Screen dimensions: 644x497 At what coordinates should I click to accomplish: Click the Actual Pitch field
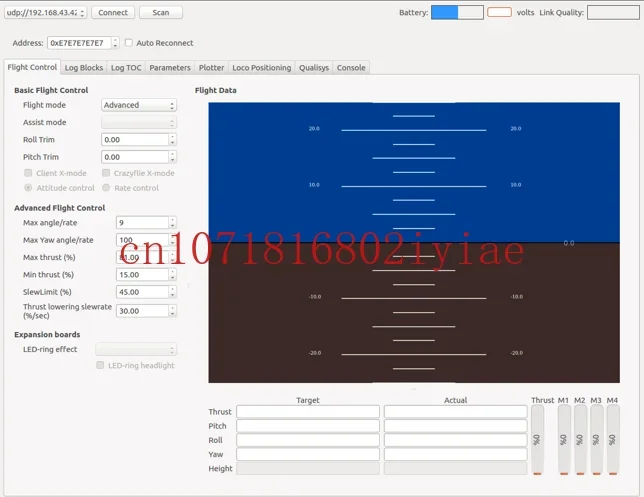455,426
